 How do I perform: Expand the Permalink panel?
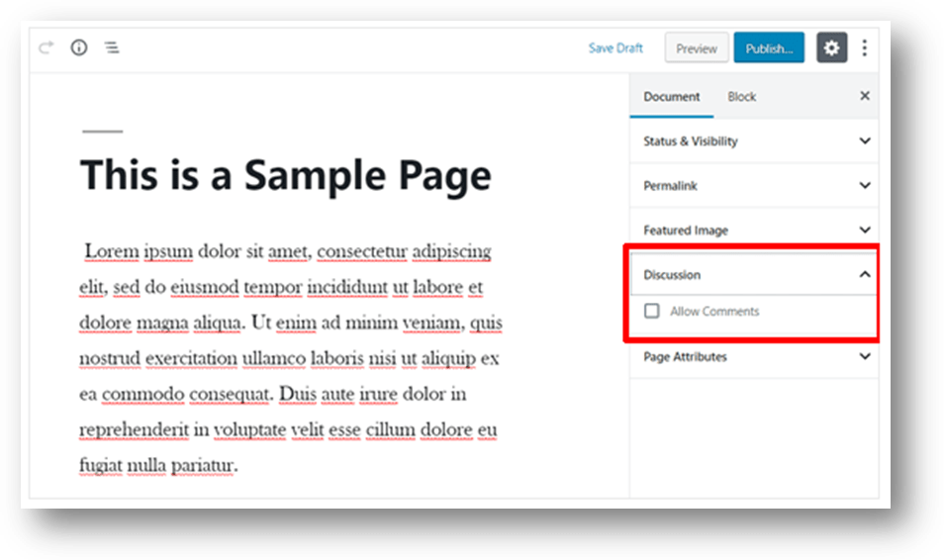(754, 185)
